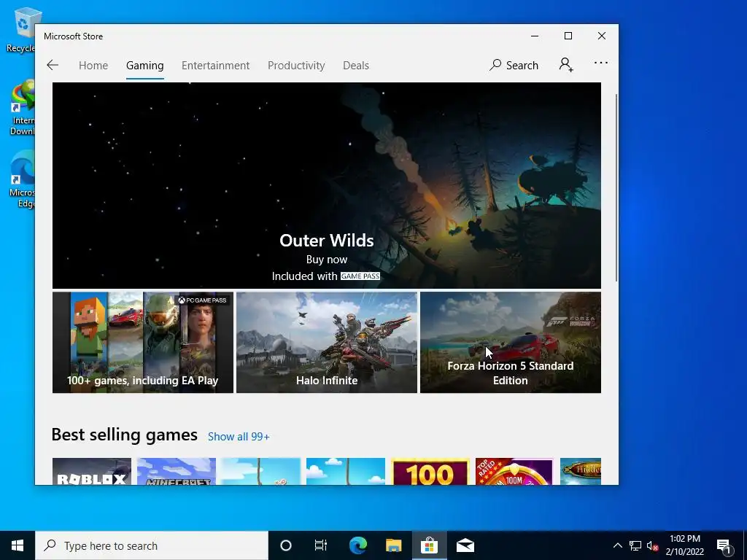Screen dimensions: 747x560
Task: Open the network status tray icon
Action: click(x=635, y=545)
